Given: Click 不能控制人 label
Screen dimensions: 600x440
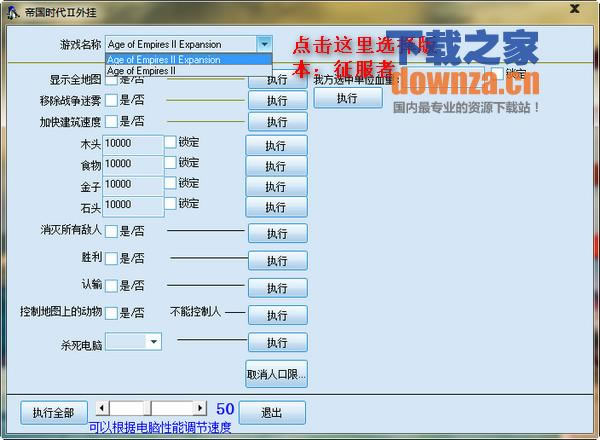Looking at the screenshot, I should 196,311.
